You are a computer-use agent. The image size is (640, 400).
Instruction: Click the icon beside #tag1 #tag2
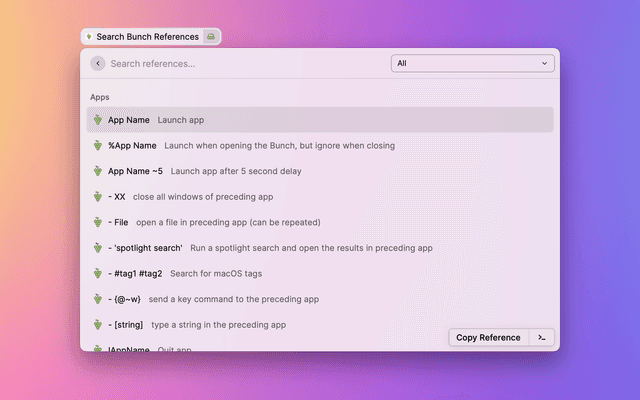click(97, 274)
